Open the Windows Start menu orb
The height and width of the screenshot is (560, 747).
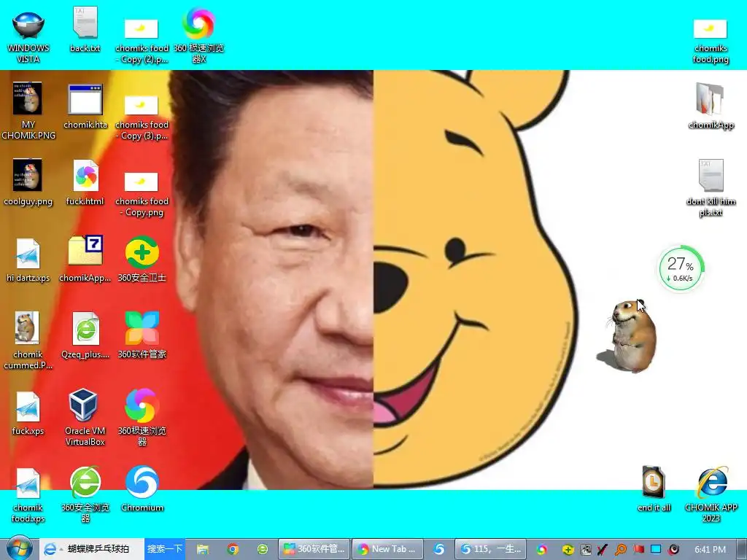tap(19, 548)
